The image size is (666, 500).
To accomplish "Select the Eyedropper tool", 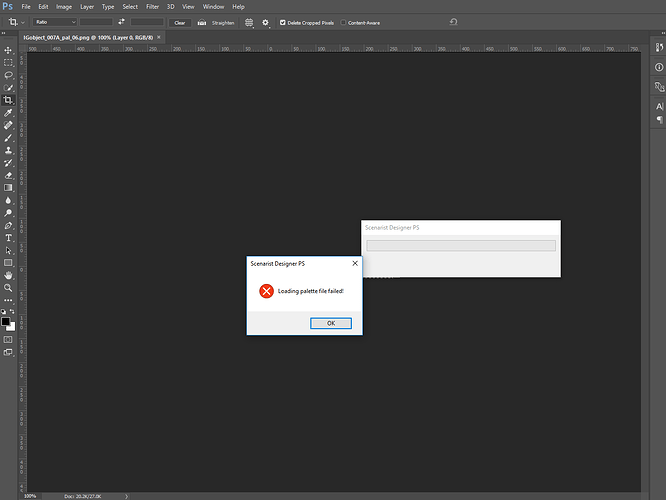I will pos(8,113).
